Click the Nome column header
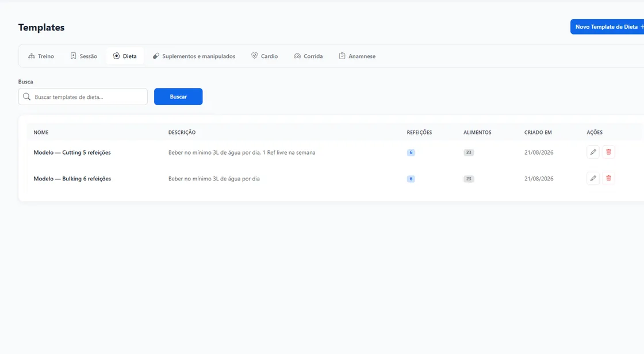644x354 pixels. 41,132
